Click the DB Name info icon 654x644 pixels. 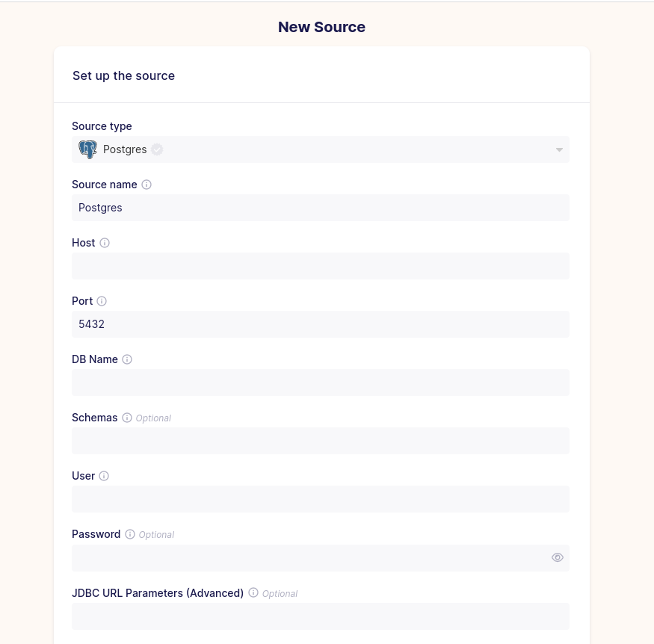(127, 359)
